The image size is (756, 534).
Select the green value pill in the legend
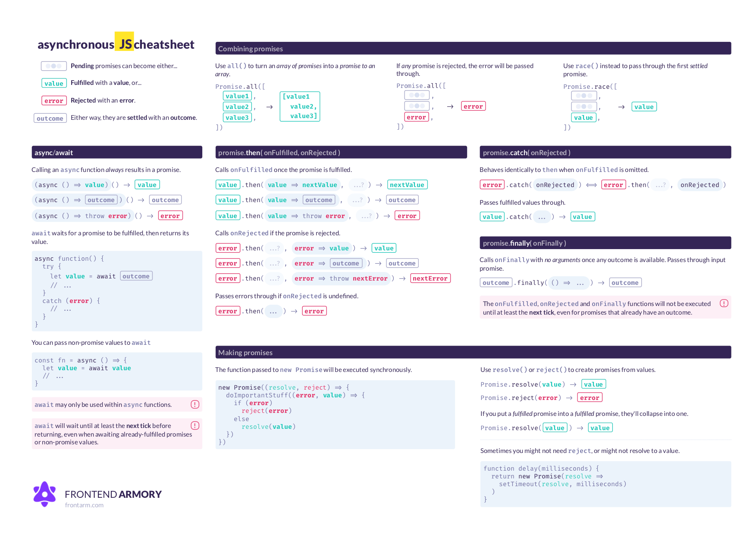[54, 83]
